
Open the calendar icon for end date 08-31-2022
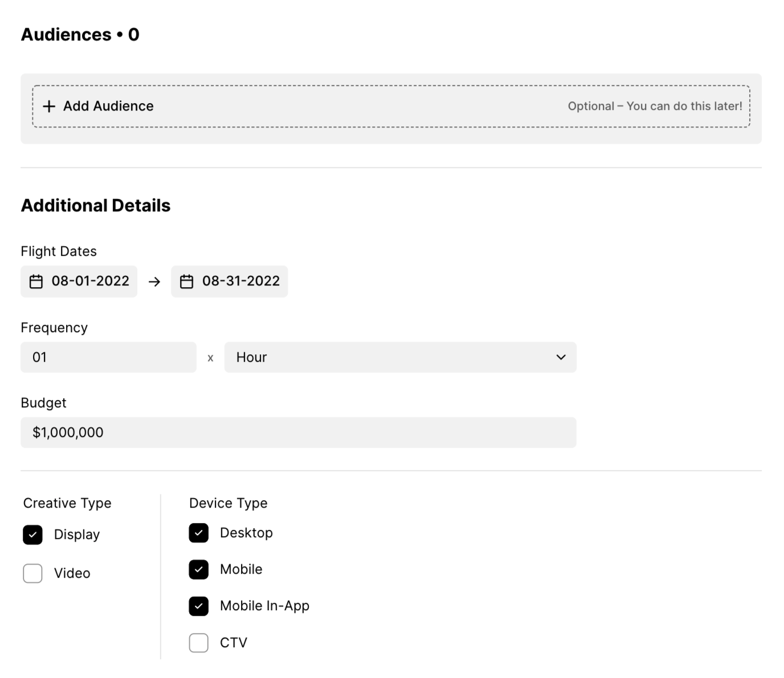click(x=187, y=281)
